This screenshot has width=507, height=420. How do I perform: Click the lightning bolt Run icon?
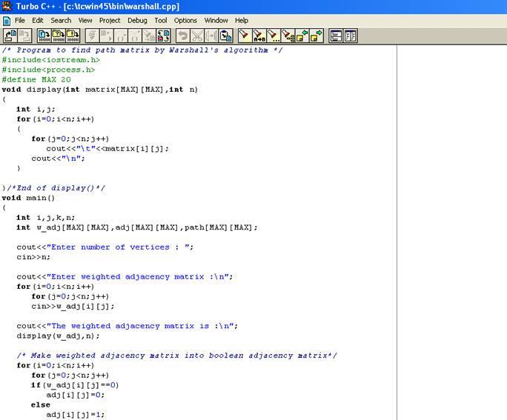coord(92,36)
